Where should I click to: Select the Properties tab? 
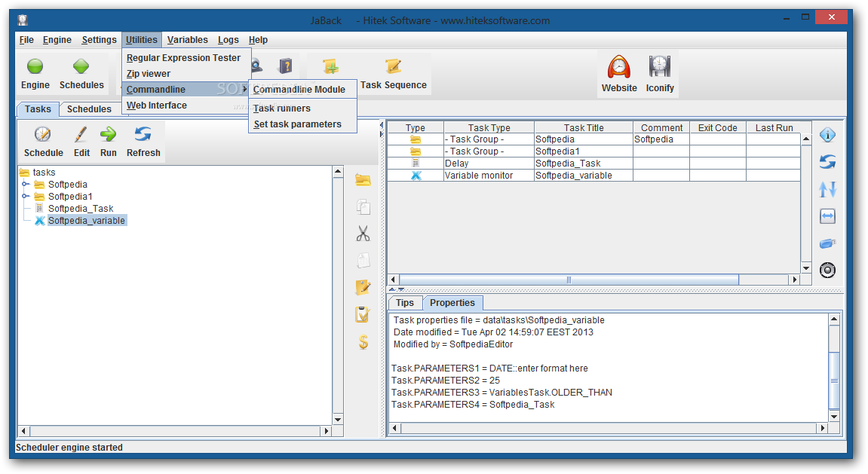tap(452, 302)
